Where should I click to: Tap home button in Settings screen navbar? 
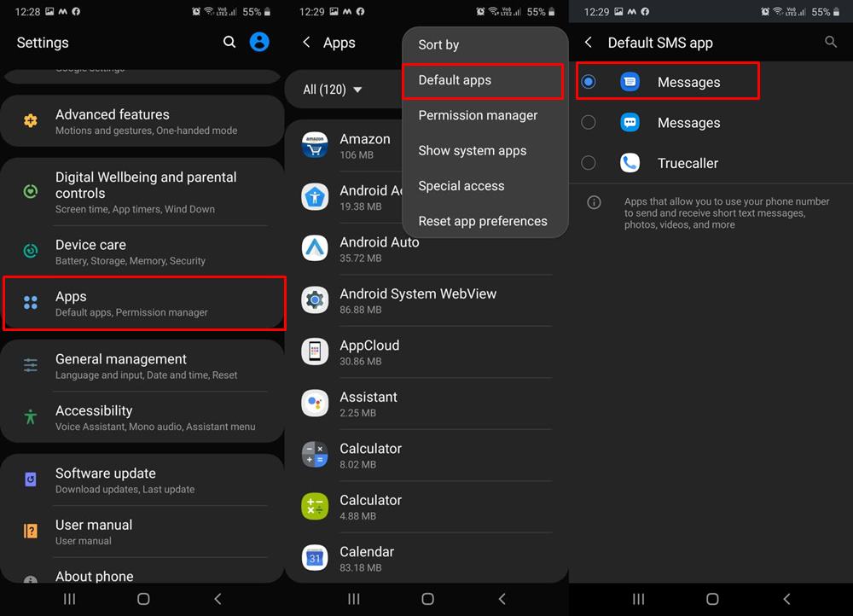143,599
